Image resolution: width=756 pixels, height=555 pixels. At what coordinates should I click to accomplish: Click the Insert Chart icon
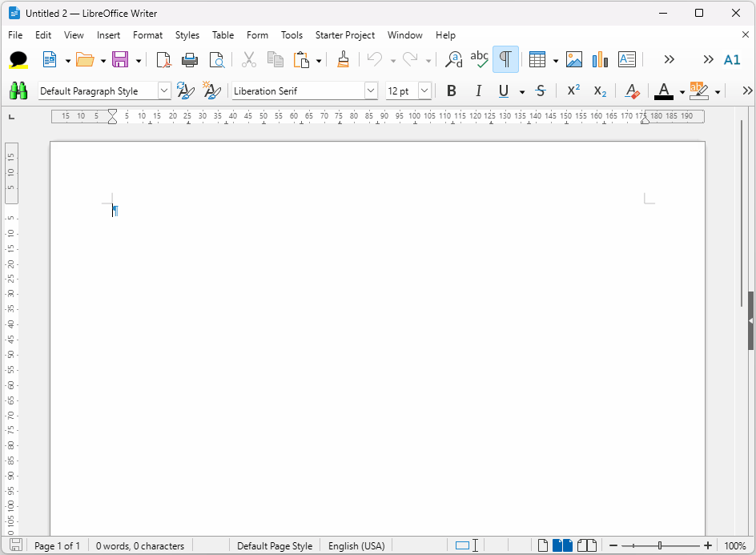(x=600, y=60)
